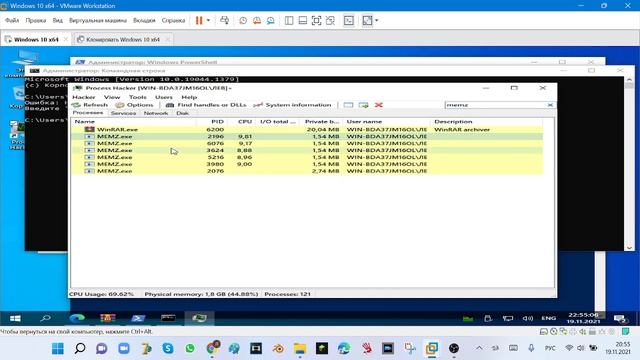640x360 pixels.
Task: Click the guest taskbar search icon
Action: (45, 318)
